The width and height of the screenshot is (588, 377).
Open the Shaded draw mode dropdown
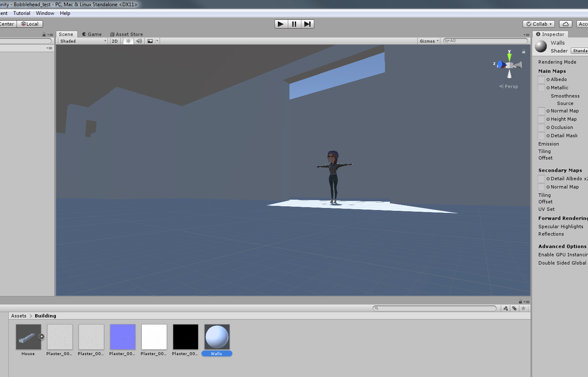tap(82, 41)
